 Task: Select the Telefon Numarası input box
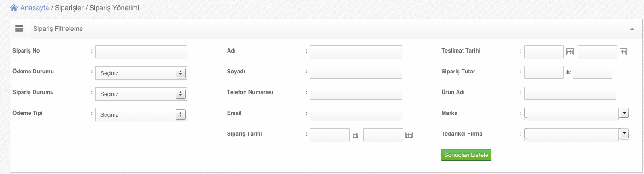point(356,93)
